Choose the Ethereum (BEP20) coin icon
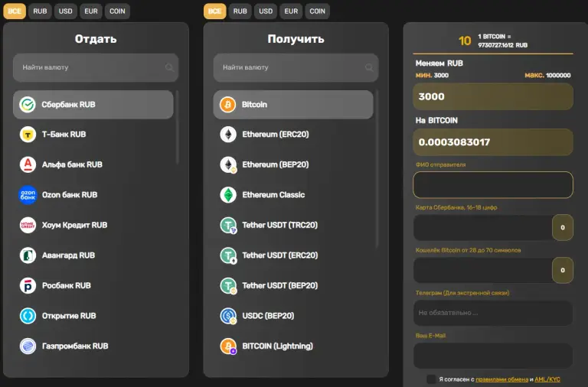Screen dimensions: 588x387 [228, 164]
